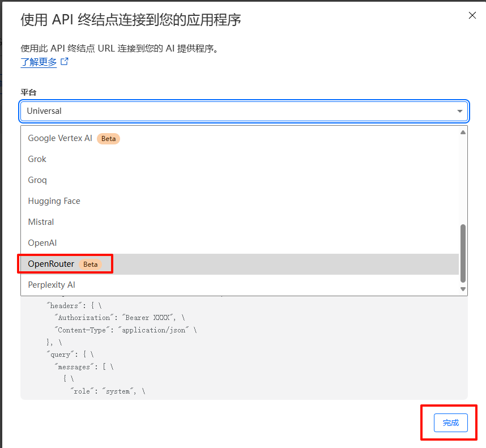Open the Universal platform dropdown
This screenshot has height=448, width=486.
[244, 111]
